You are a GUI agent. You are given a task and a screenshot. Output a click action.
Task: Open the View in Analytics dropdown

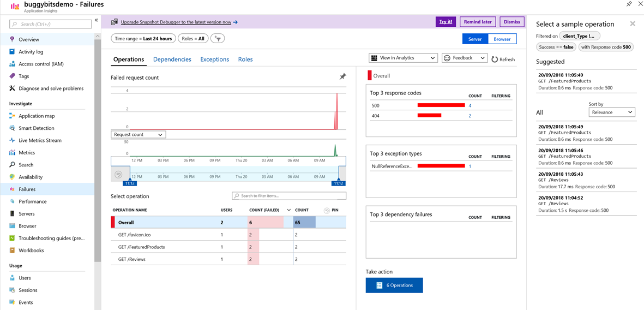(403, 58)
